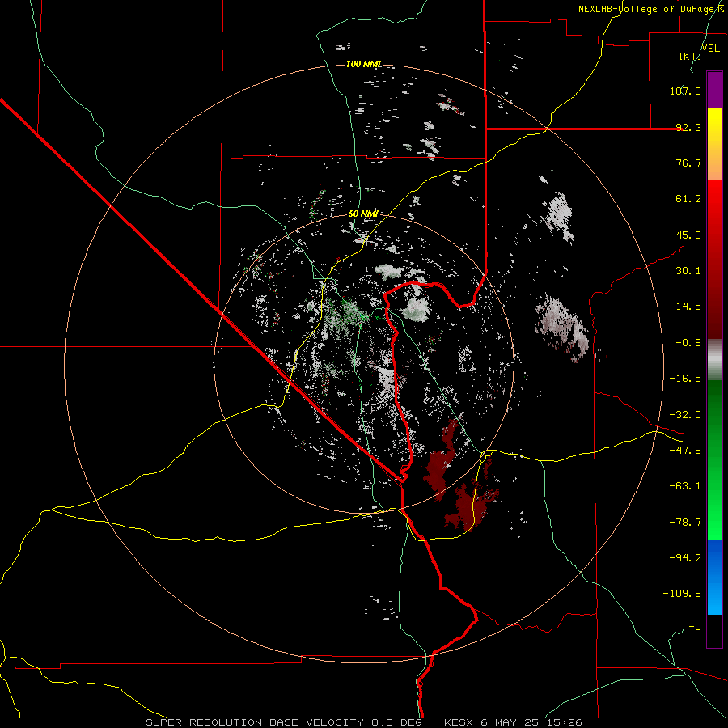The image size is (728, 728).
Task: Click the 92.3 velocity scale value
Action: (688, 127)
